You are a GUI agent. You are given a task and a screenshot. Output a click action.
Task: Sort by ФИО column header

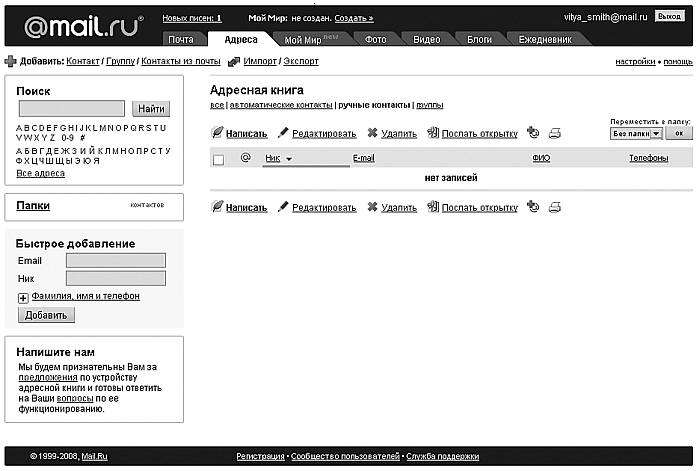(x=541, y=158)
